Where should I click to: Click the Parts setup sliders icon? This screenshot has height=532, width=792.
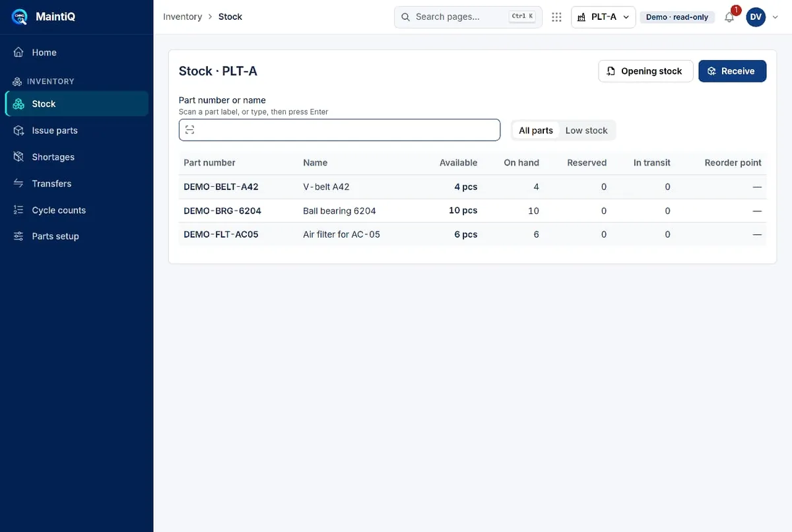click(x=18, y=236)
